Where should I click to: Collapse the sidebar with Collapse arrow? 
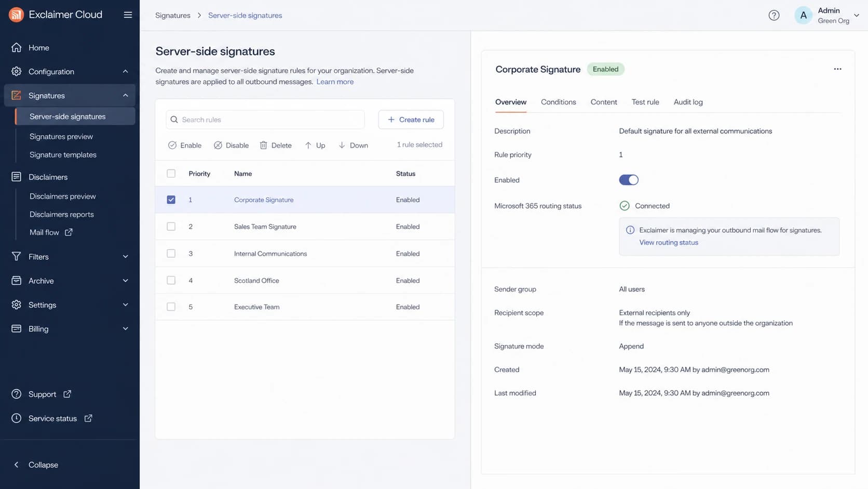[16, 465]
